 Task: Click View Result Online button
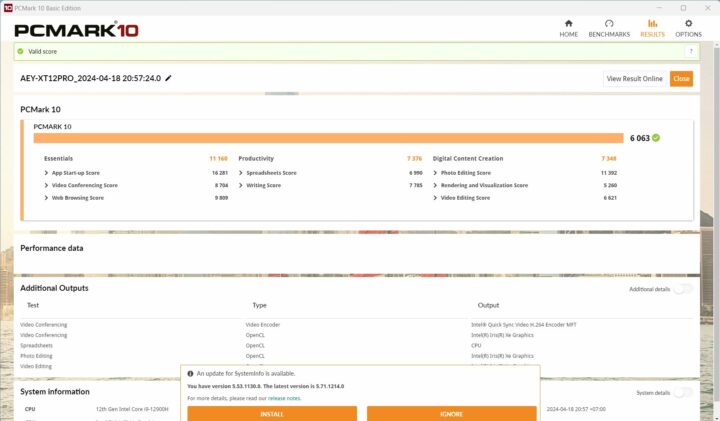tap(634, 79)
